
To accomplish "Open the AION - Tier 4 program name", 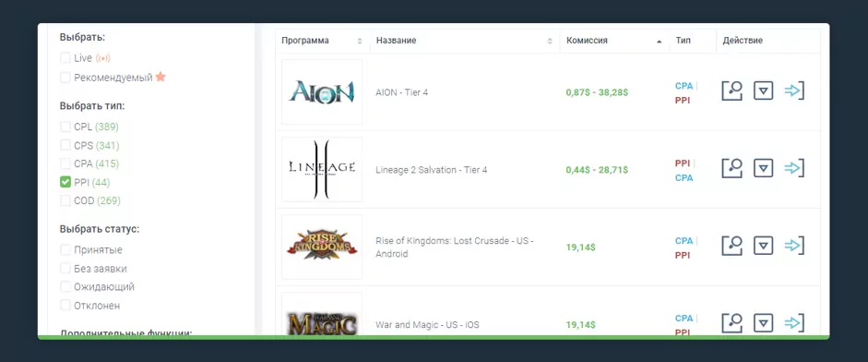I will 402,92.
